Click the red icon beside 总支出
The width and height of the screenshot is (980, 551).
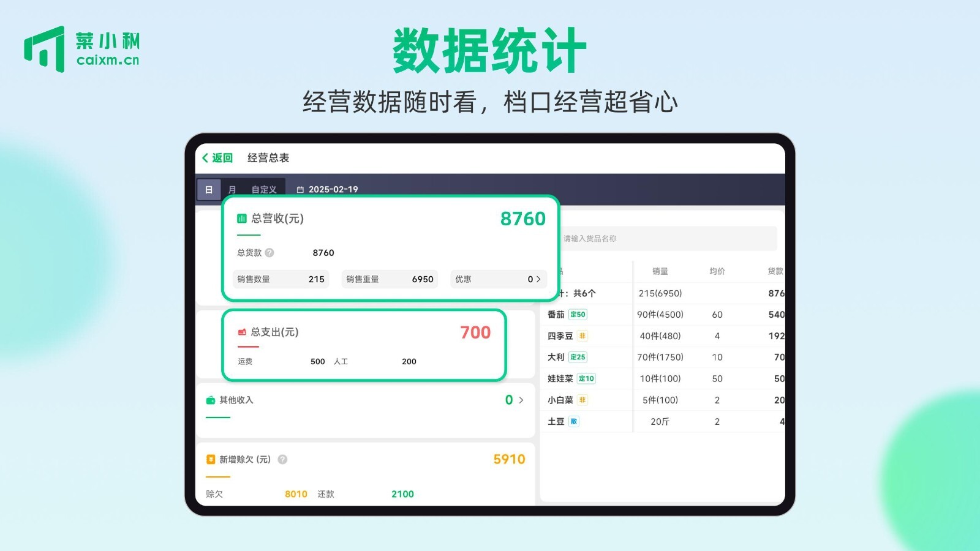pos(242,332)
